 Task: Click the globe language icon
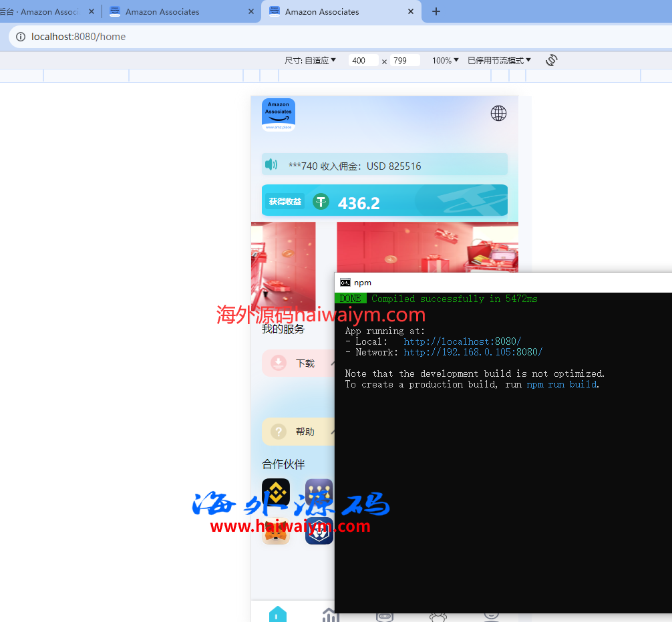(x=498, y=113)
